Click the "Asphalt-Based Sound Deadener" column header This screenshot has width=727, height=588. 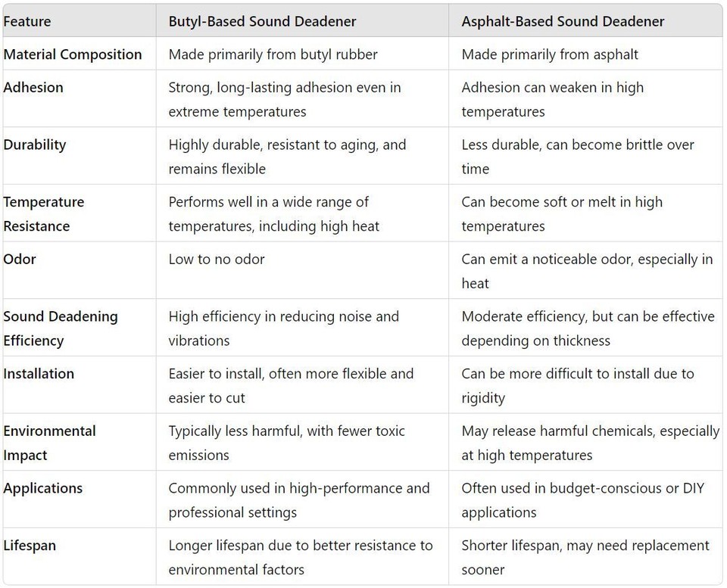pyautogui.click(x=563, y=21)
